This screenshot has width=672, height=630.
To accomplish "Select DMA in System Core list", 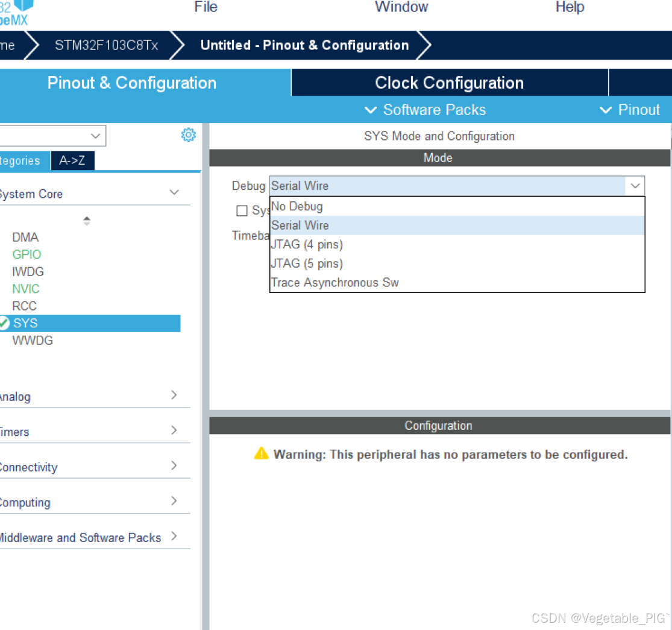I will click(25, 237).
